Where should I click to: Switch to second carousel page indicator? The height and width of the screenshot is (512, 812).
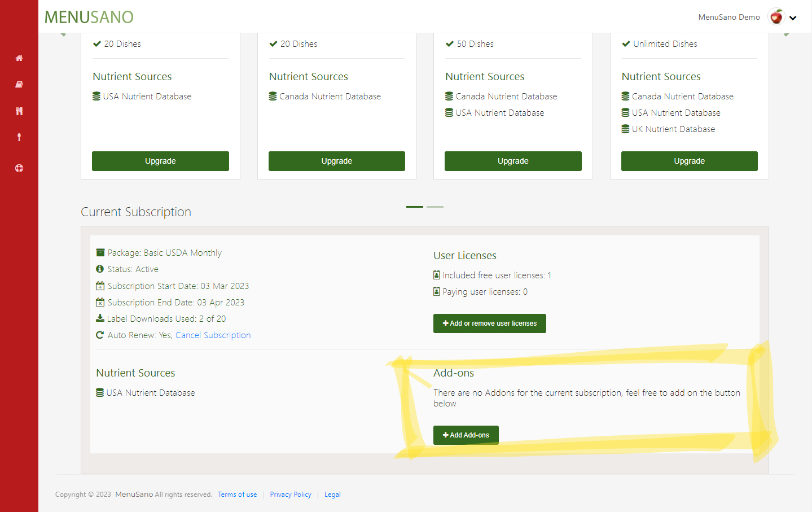(x=435, y=207)
